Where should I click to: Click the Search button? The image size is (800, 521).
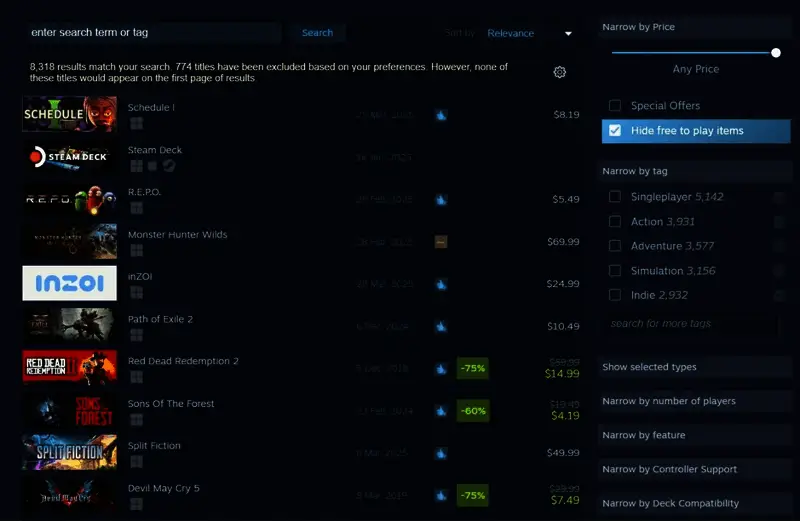pos(317,33)
